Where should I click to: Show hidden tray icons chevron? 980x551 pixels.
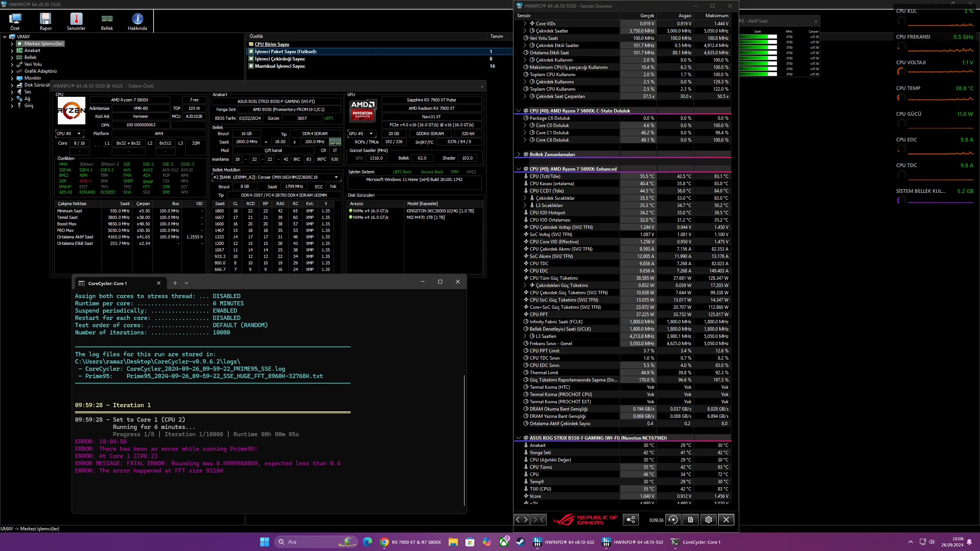910,542
